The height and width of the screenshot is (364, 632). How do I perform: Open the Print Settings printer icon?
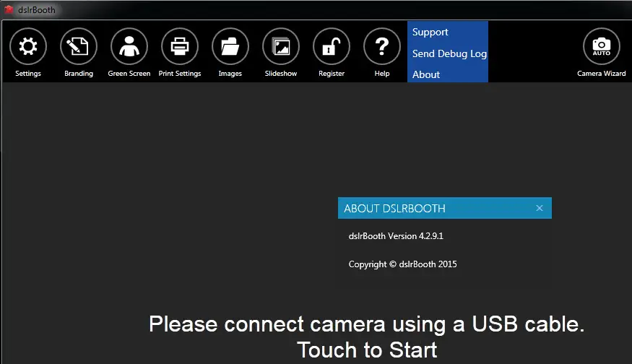[180, 46]
